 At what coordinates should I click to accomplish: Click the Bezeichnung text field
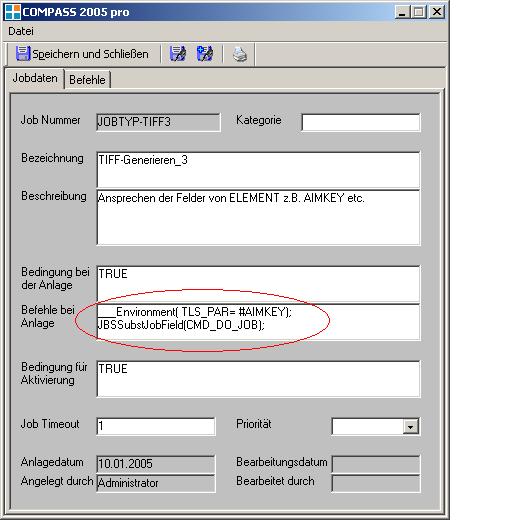point(258,170)
